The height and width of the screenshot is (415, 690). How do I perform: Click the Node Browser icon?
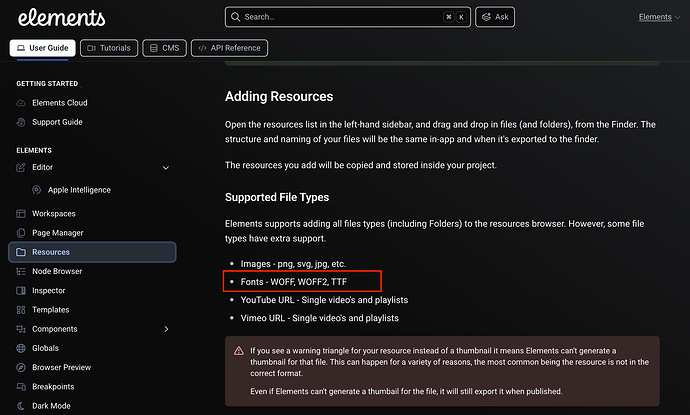click(x=21, y=271)
